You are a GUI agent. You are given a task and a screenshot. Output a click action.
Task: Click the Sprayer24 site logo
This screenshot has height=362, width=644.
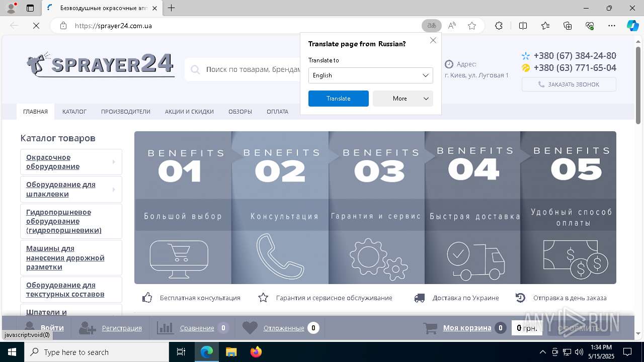(100, 64)
